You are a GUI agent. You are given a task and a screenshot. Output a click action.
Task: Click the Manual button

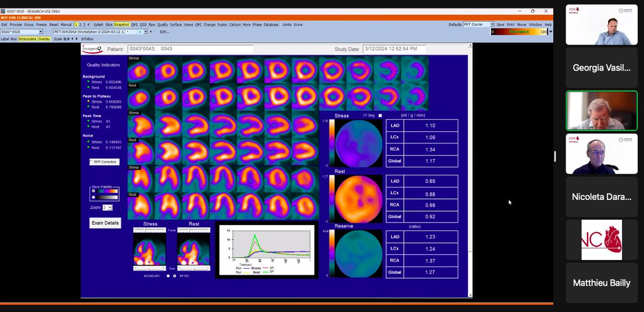pyautogui.click(x=66, y=25)
